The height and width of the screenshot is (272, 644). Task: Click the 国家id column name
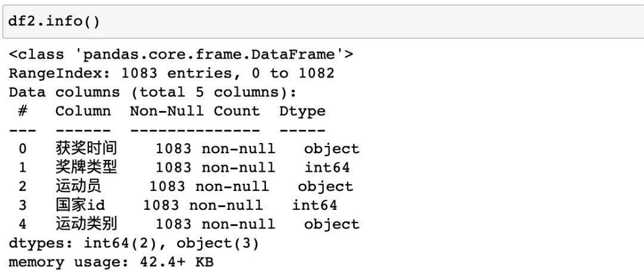[x=80, y=206]
